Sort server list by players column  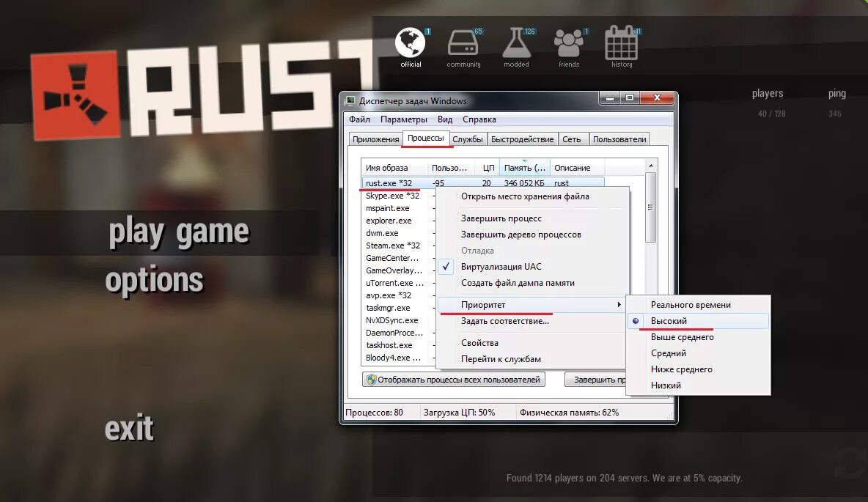[x=768, y=94]
